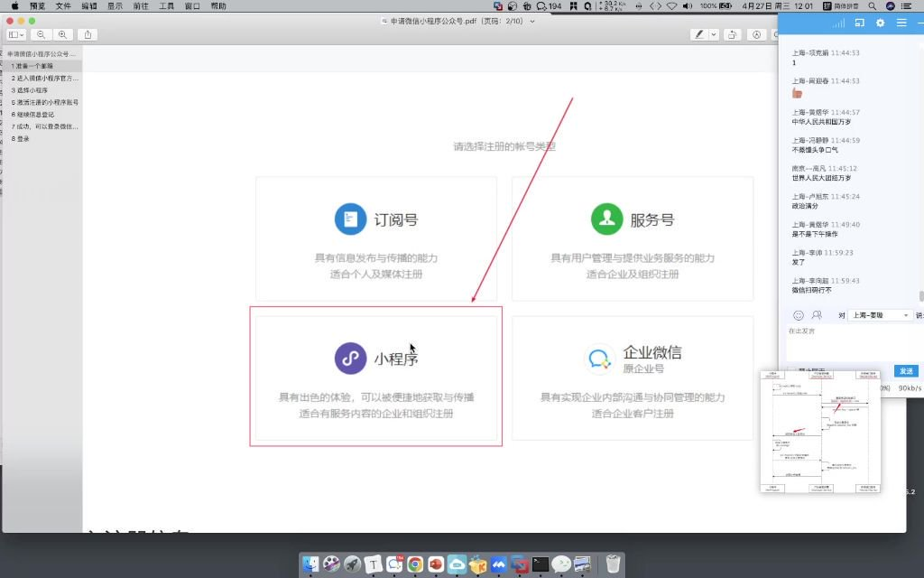Image resolution: width=924 pixels, height=578 pixels.
Task: Click the participants icon beside emoji button
Action: [817, 315]
